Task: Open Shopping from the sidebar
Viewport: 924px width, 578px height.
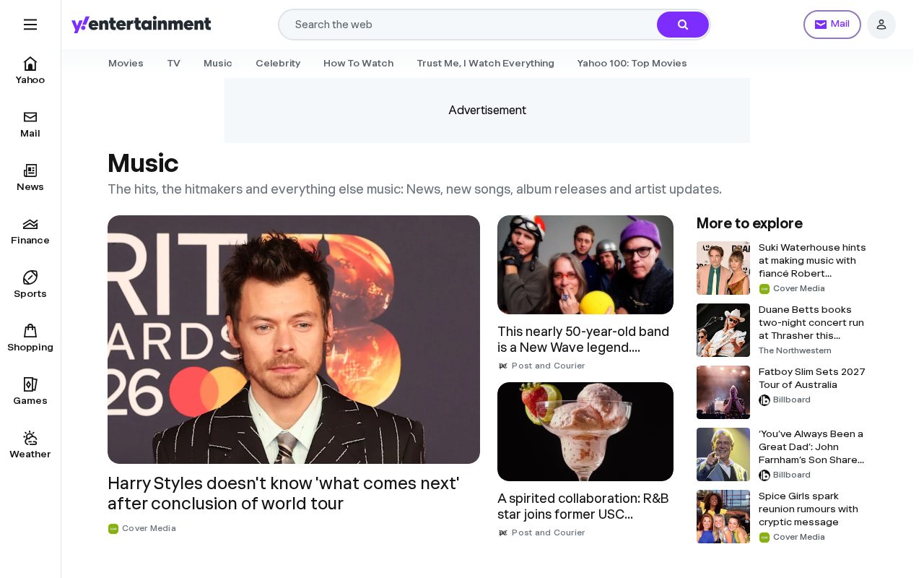Action: 30,338
